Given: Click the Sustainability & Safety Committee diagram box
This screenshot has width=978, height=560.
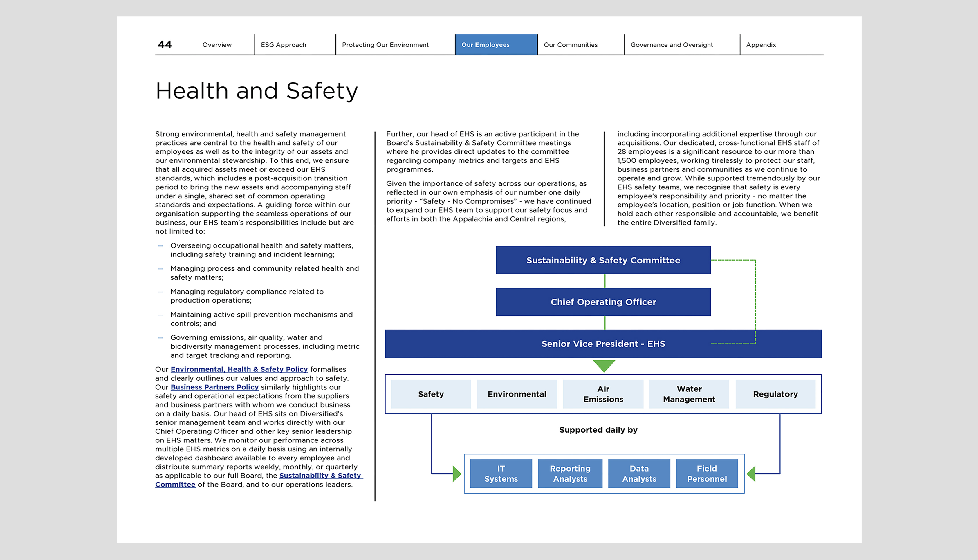Looking at the screenshot, I should click(x=603, y=260).
